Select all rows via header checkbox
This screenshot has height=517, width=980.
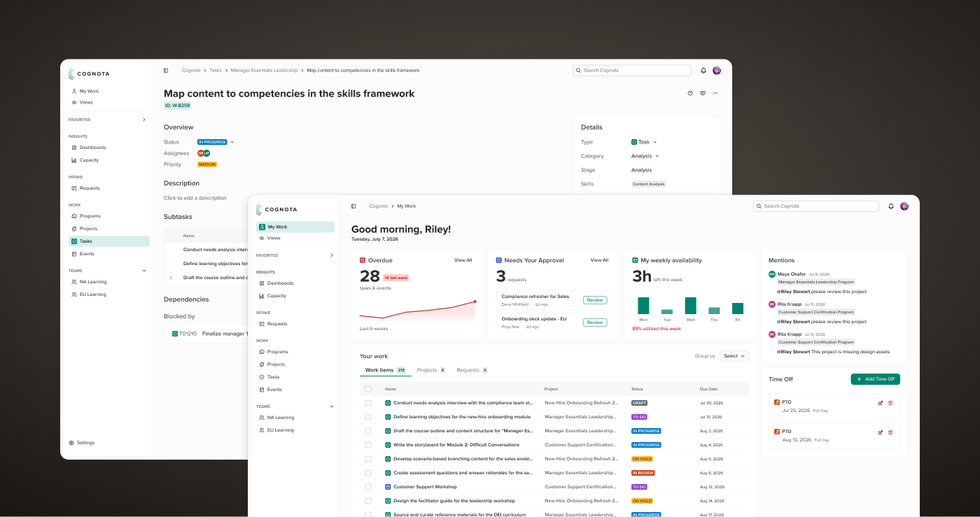click(368, 389)
